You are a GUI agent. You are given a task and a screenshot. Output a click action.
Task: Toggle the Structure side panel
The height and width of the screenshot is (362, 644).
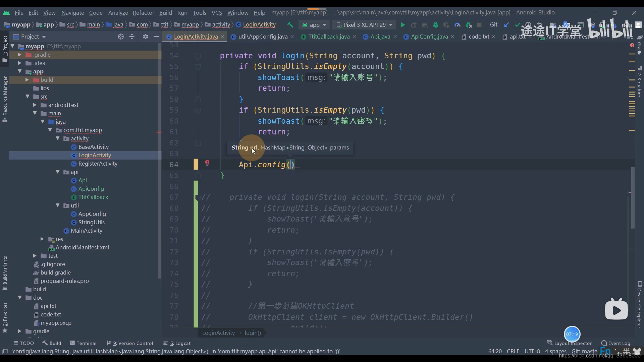[x=639, y=82]
